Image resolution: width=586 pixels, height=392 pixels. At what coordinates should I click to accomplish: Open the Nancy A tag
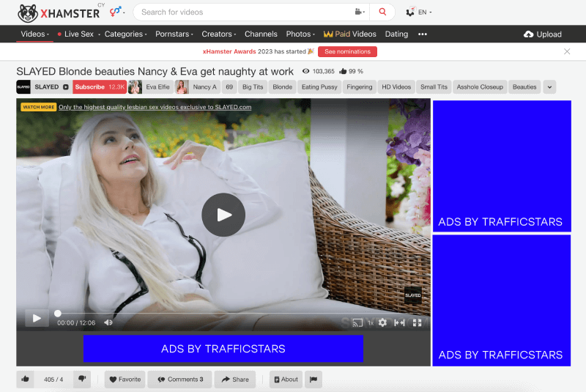coord(197,87)
